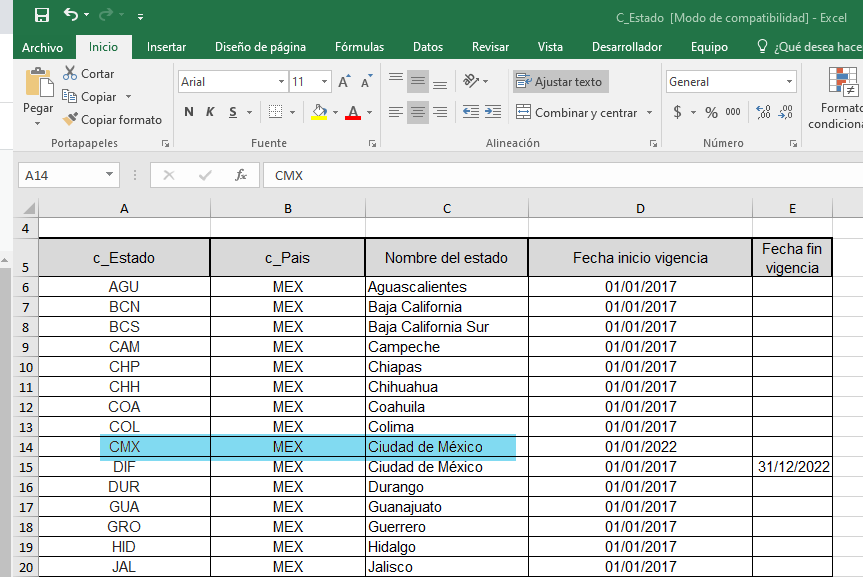The image size is (863, 577).
Task: Apply cell borders icon
Action: pos(275,112)
